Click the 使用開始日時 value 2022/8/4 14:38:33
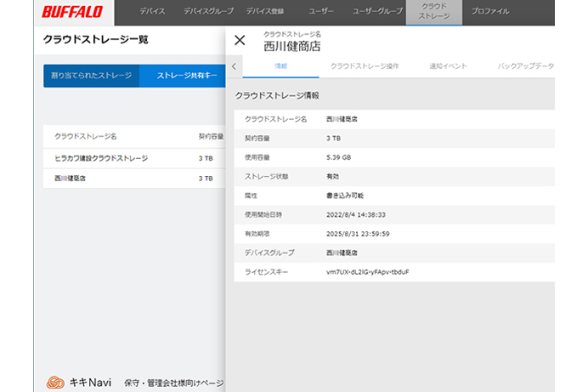588x392 pixels. point(356,214)
